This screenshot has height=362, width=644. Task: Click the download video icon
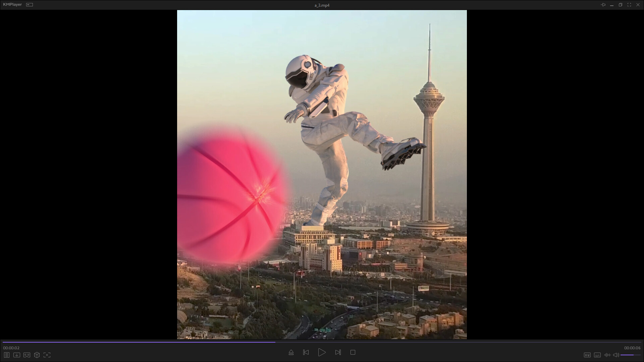[17, 355]
